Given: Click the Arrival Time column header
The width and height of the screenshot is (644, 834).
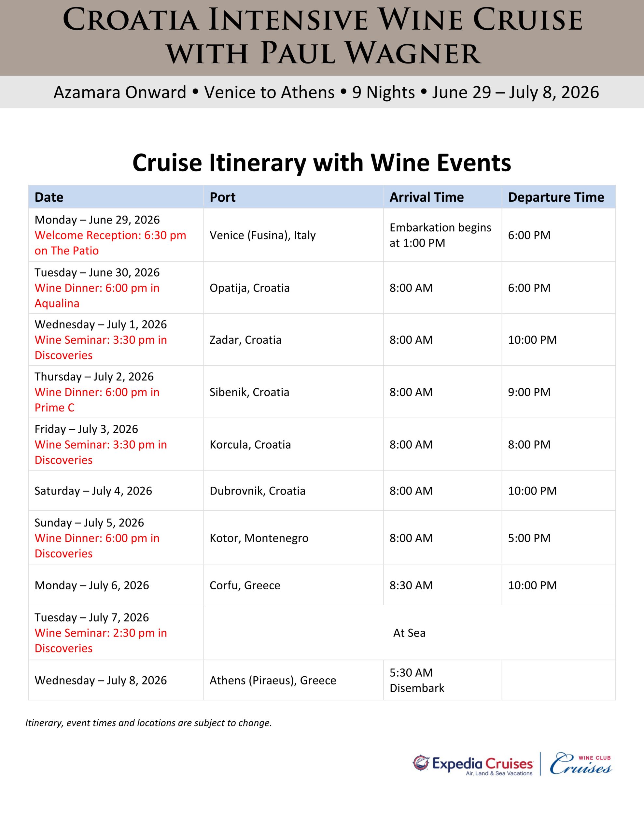Looking at the screenshot, I should click(x=427, y=197).
